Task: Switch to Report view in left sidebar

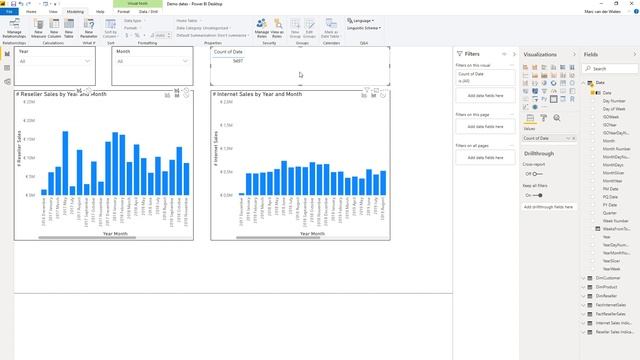Action: tap(7, 54)
